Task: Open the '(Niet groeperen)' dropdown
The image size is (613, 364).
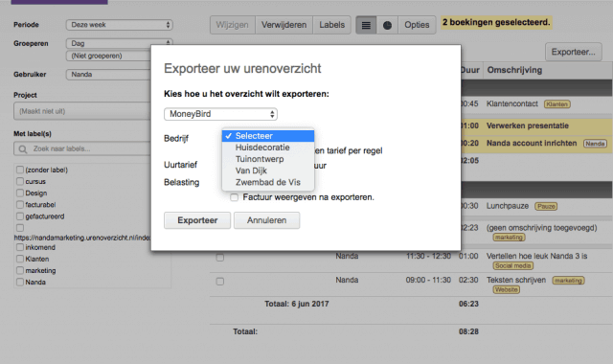Action: point(108,56)
